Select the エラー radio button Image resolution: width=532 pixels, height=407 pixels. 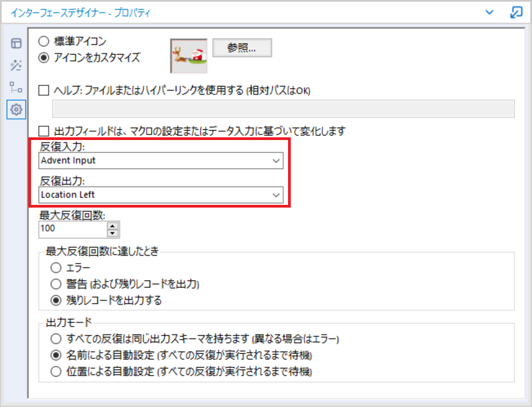click(x=56, y=268)
